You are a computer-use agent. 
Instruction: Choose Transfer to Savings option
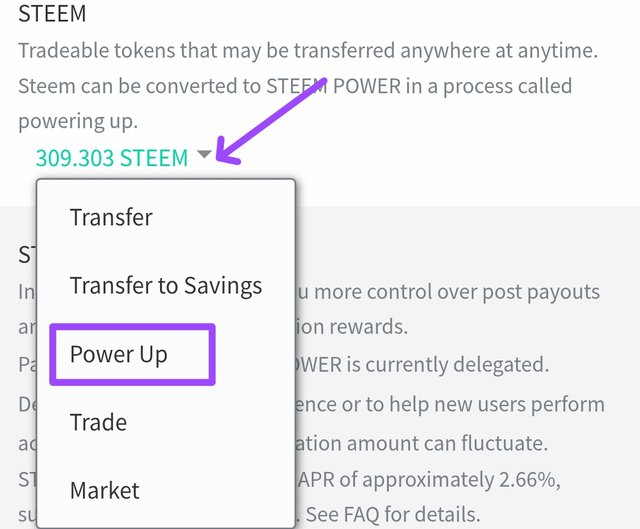pos(166,286)
